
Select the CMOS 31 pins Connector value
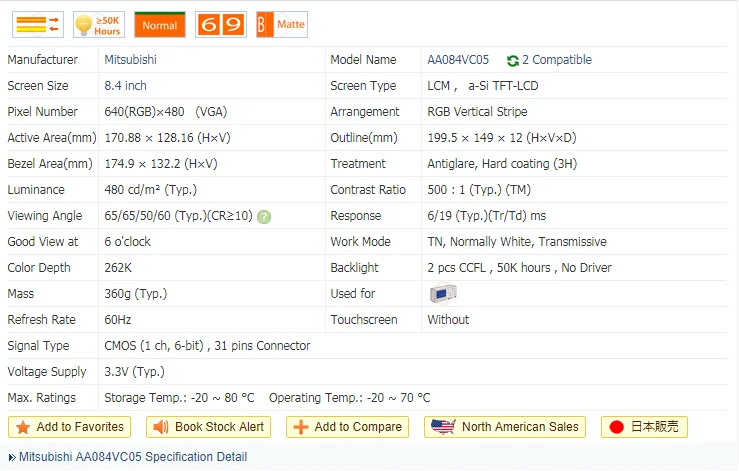pyautogui.click(x=207, y=346)
